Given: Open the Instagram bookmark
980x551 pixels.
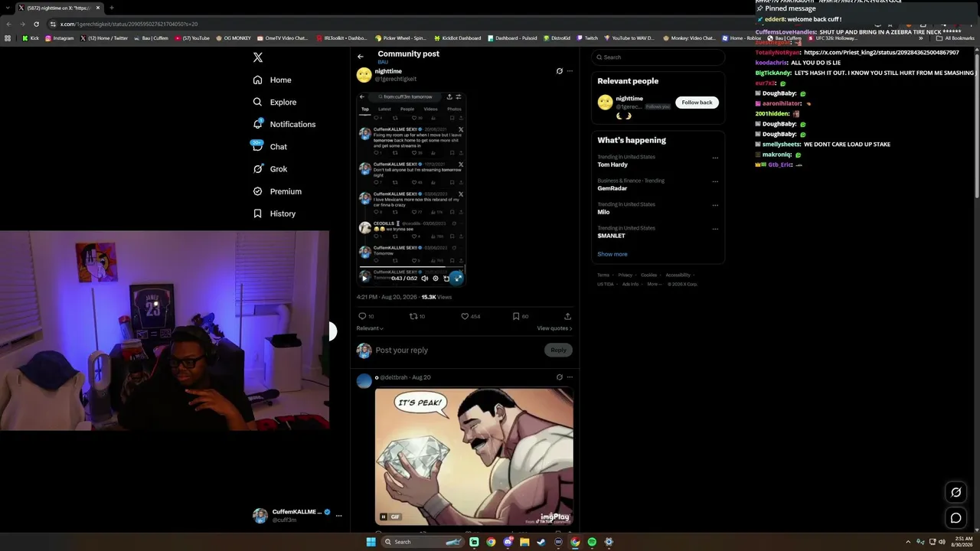Looking at the screenshot, I should pos(60,38).
